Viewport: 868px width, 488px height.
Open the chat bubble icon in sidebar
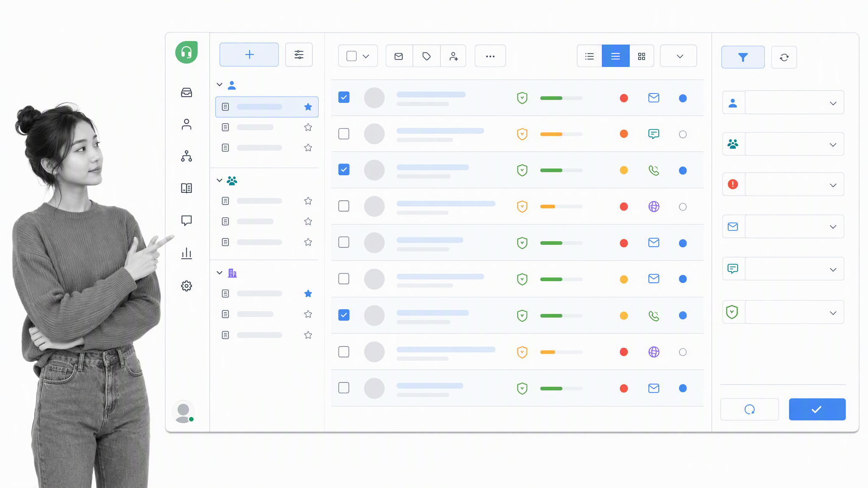[x=186, y=220]
